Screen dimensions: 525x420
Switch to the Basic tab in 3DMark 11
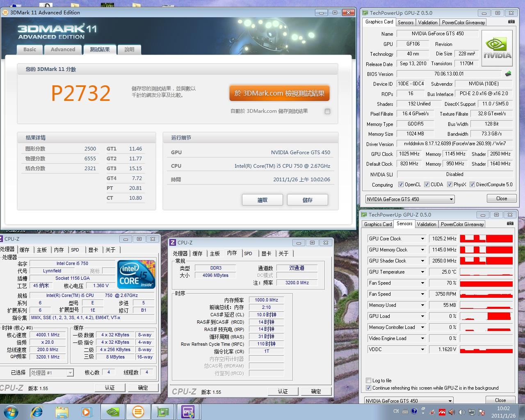(30, 50)
